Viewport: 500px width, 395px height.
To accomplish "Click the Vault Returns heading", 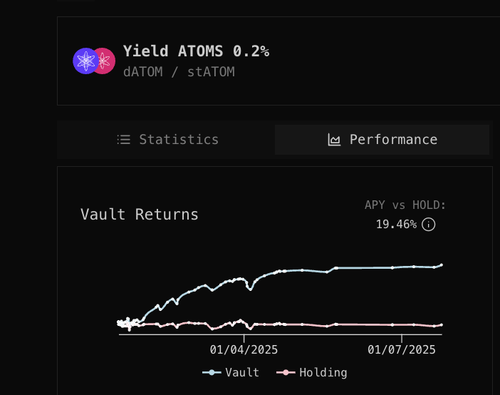I will (139, 214).
